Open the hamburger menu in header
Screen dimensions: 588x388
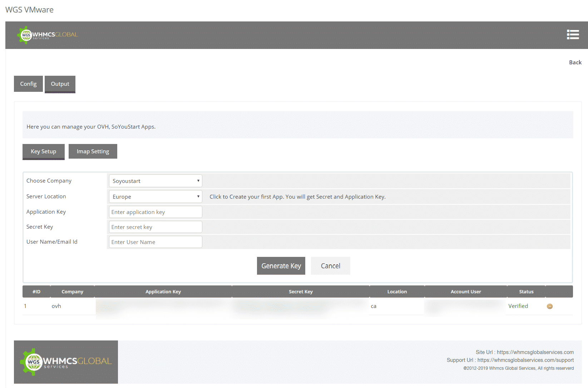573,34
